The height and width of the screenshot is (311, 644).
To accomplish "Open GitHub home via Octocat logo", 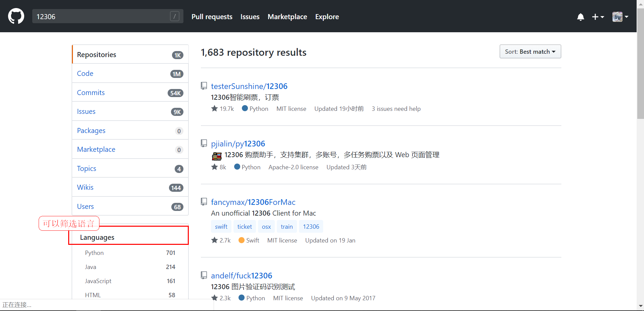I will point(16,16).
